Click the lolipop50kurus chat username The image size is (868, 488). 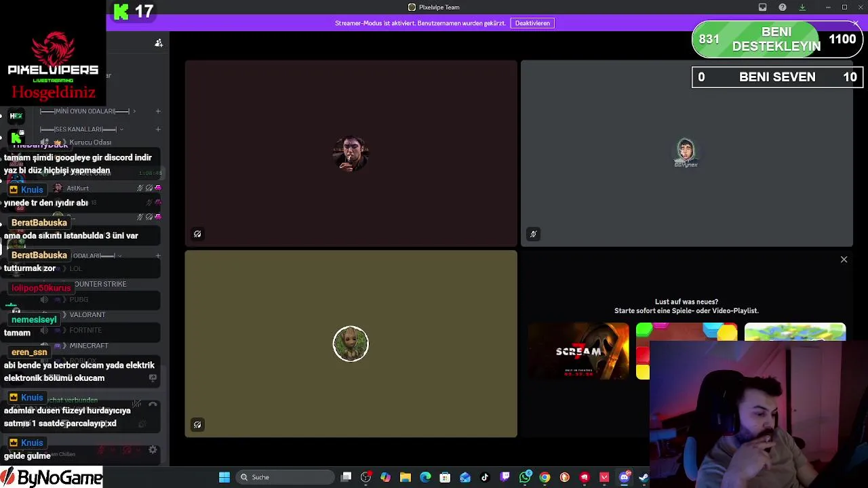[x=41, y=288]
